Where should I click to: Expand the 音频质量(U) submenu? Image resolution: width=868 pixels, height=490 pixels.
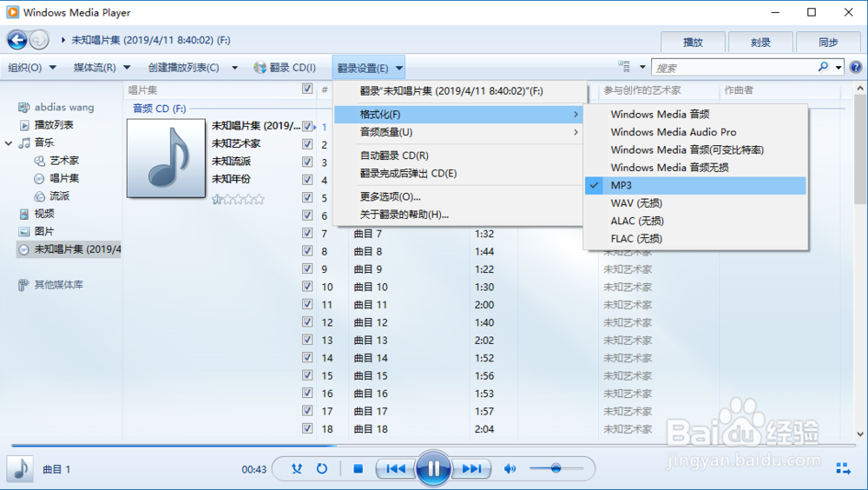[x=458, y=132]
